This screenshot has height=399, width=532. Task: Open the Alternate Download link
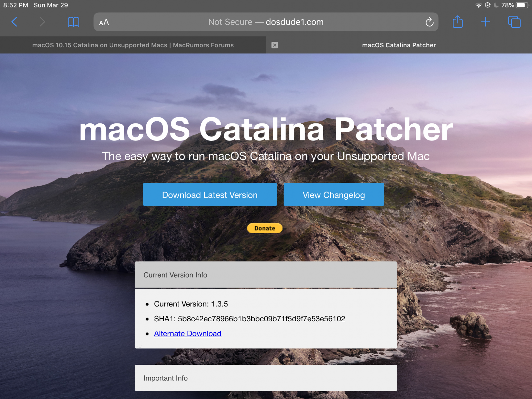point(188,334)
